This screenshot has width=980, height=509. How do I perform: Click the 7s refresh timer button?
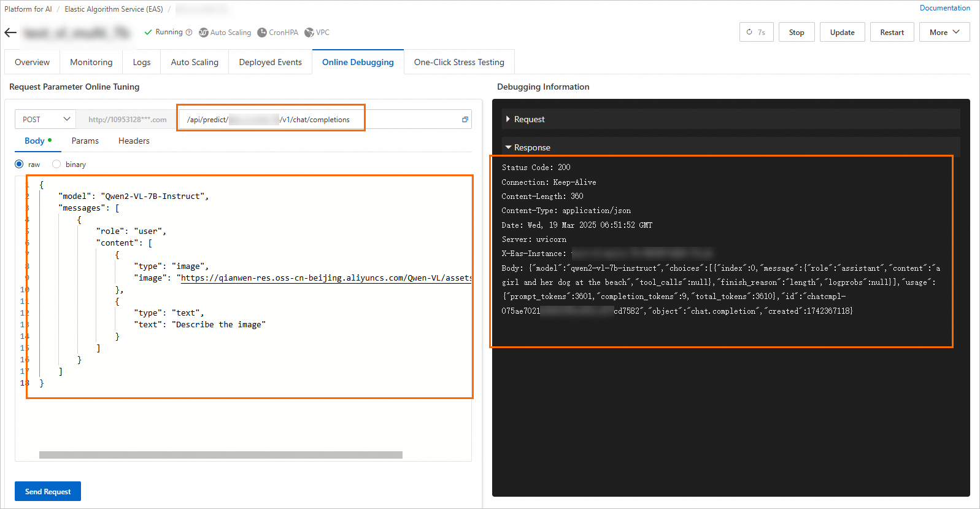(756, 33)
